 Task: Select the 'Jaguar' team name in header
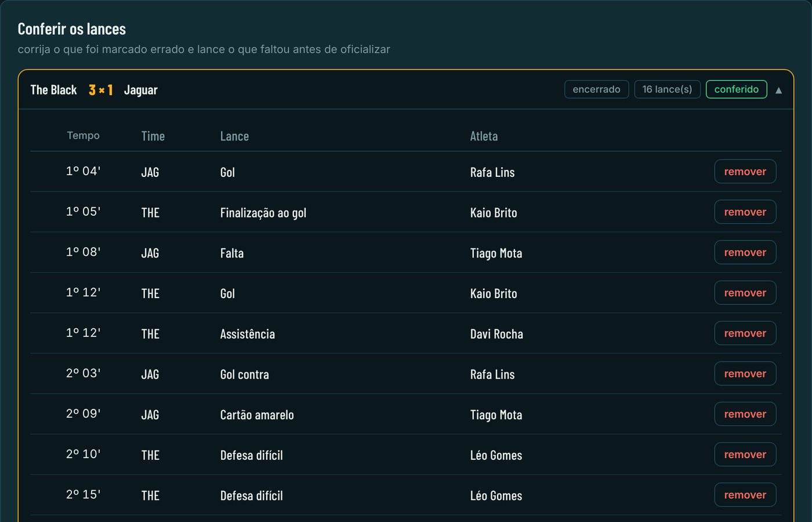click(140, 90)
